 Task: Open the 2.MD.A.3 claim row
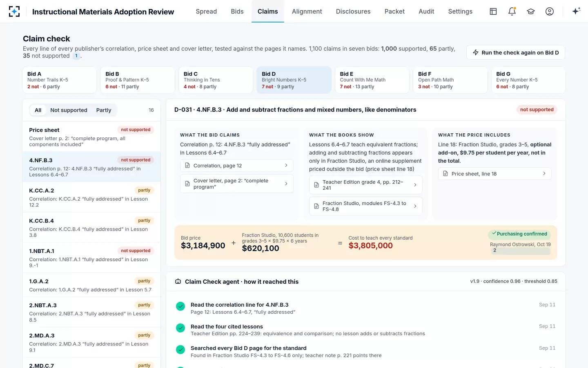point(91,342)
